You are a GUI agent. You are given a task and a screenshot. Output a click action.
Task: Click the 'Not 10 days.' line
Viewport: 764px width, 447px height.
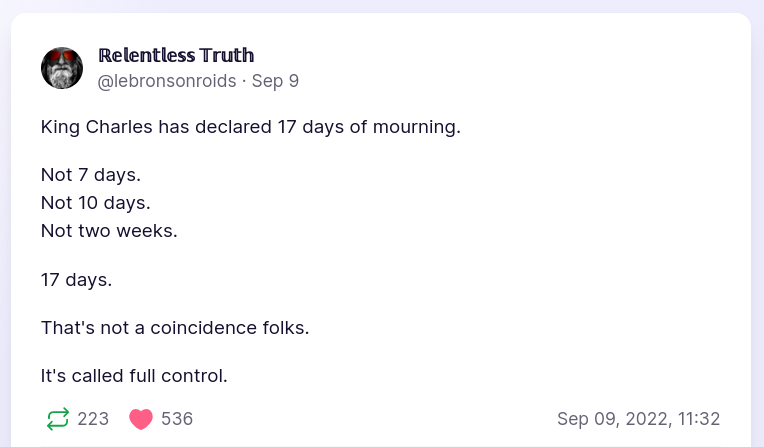coord(95,203)
